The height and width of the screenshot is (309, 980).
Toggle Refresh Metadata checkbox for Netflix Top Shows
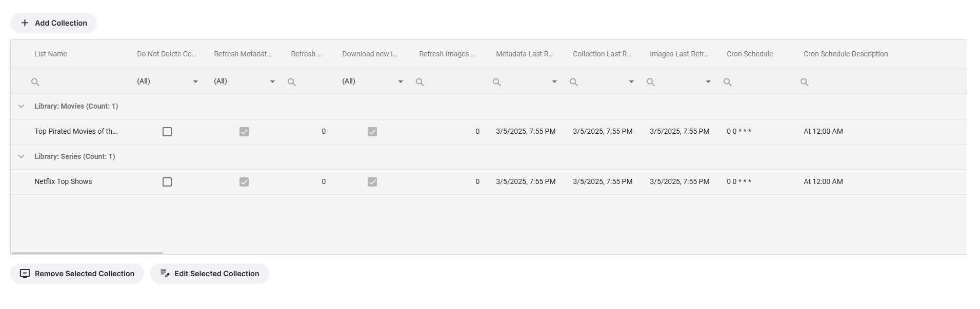[x=244, y=182]
